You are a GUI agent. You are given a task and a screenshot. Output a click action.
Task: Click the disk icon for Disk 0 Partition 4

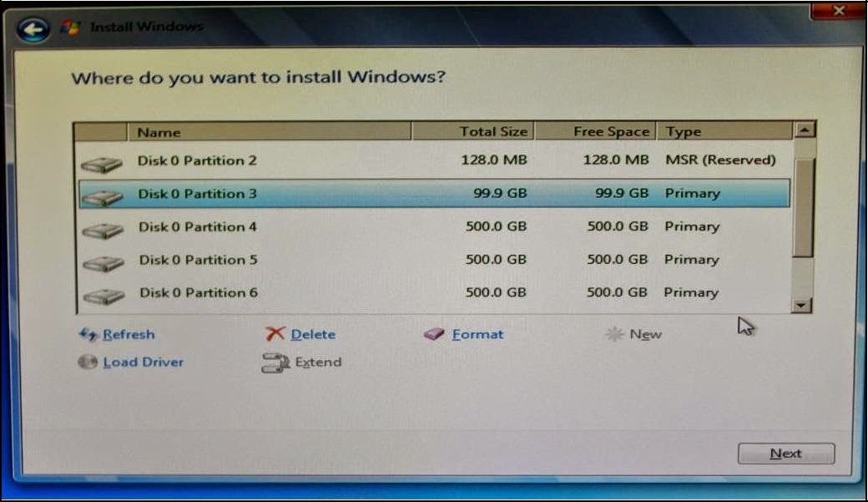pyautogui.click(x=103, y=231)
